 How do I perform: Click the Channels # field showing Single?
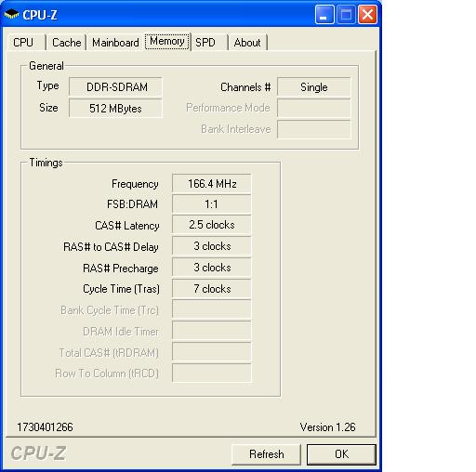point(314,87)
